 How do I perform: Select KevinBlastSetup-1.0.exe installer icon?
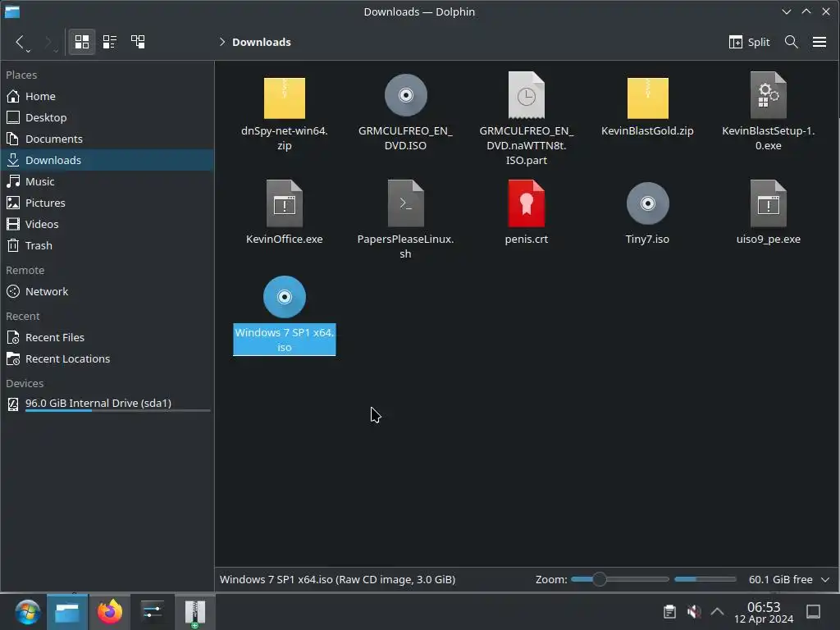pos(768,95)
